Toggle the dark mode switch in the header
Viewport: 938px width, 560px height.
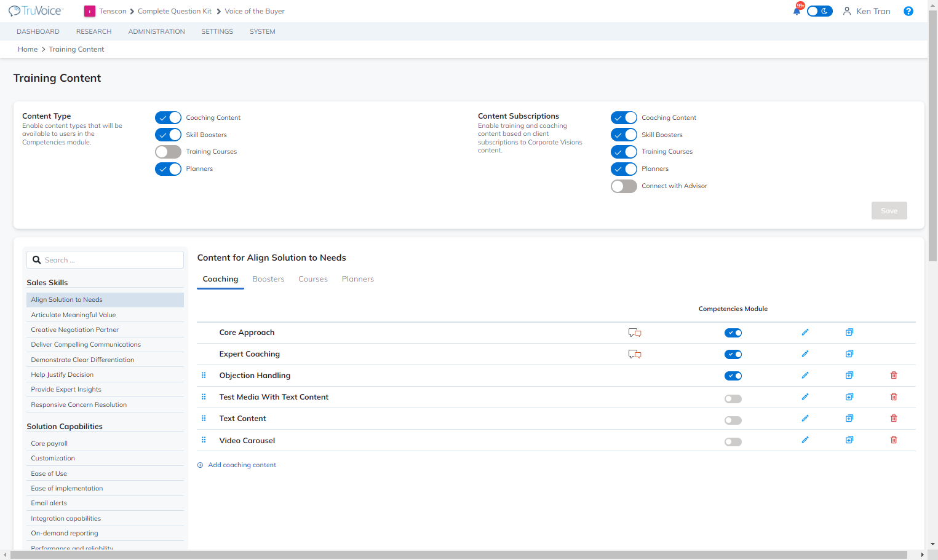[x=820, y=11]
